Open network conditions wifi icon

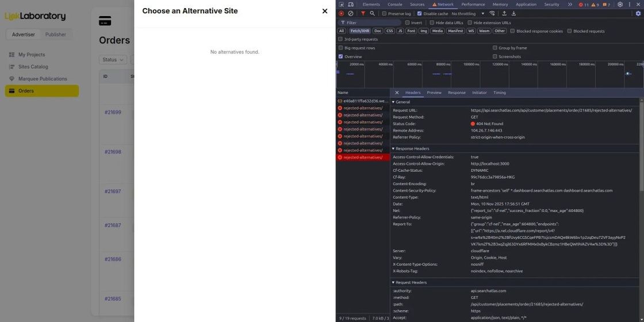click(x=492, y=13)
